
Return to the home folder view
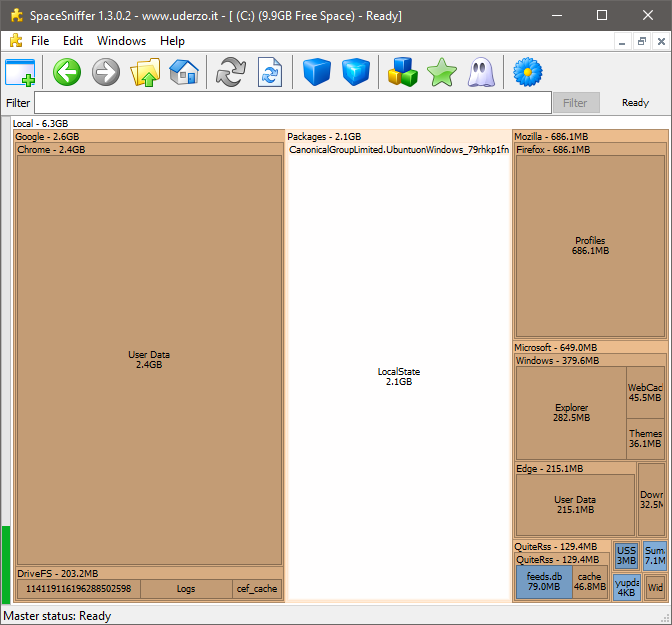click(x=184, y=72)
